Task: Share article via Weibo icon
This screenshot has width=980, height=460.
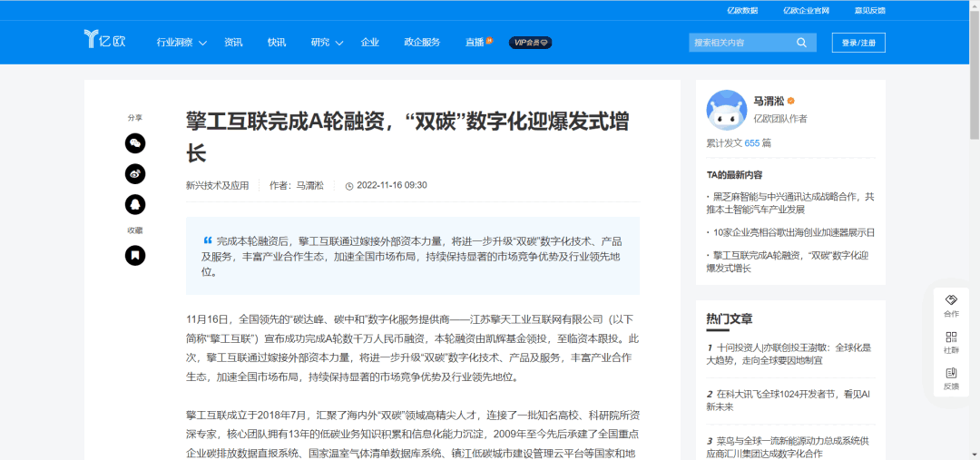Action: [x=135, y=173]
